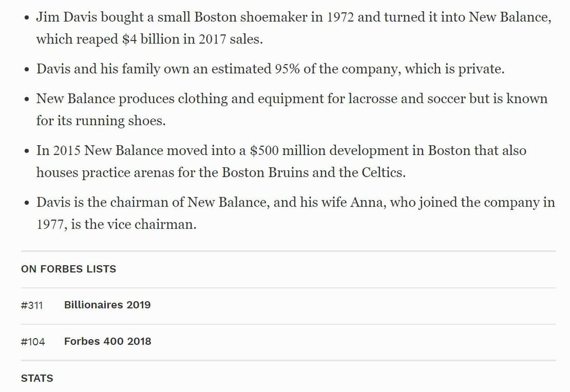Click the bullet dot before 'Jim Davis bought'

pyautogui.click(x=27, y=18)
